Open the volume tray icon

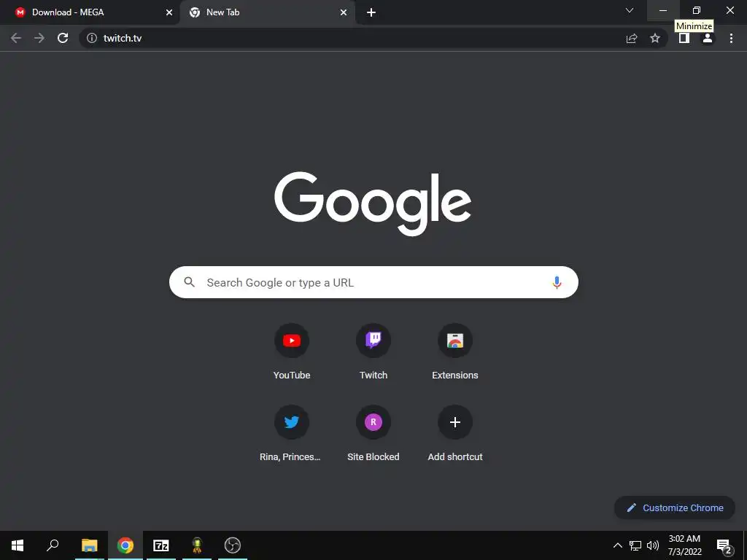point(653,545)
